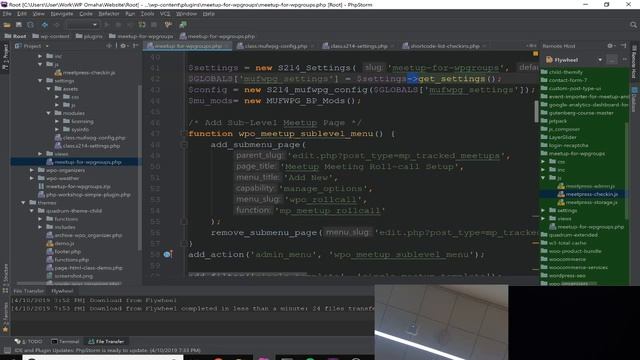
Task: Click the Search Everywhere magnifier icon
Action: (x=633, y=25)
